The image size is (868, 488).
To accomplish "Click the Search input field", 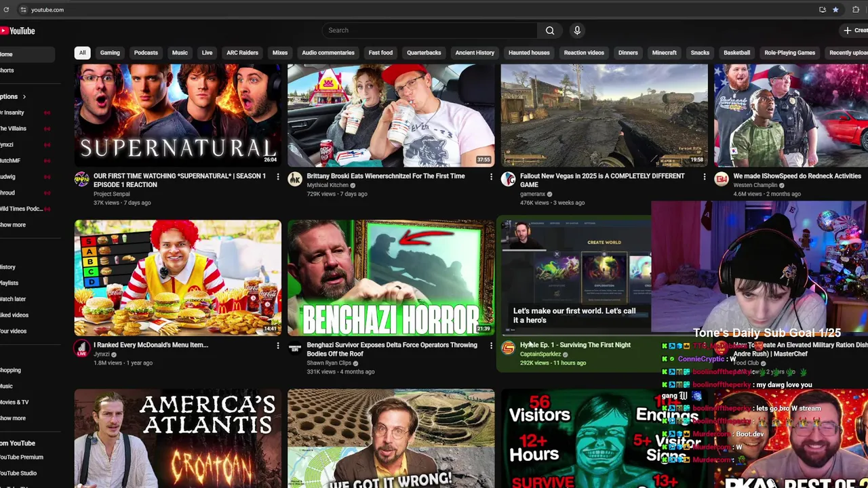I will click(x=429, y=30).
